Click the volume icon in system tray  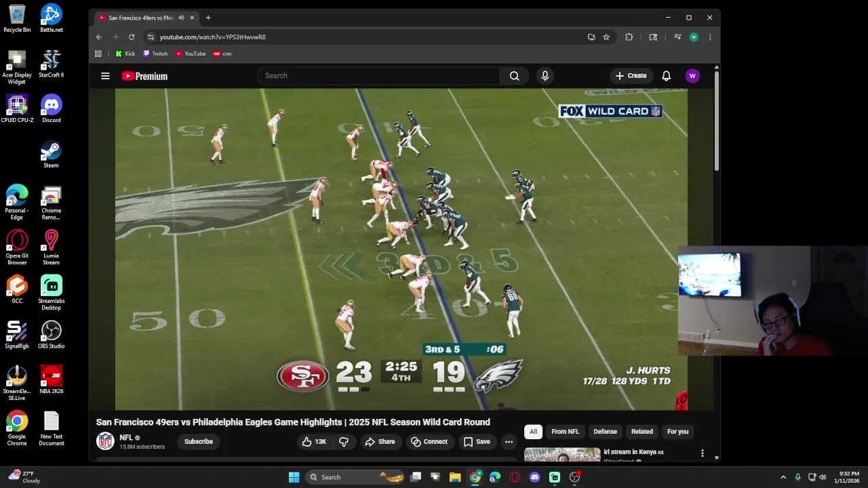coord(823,477)
